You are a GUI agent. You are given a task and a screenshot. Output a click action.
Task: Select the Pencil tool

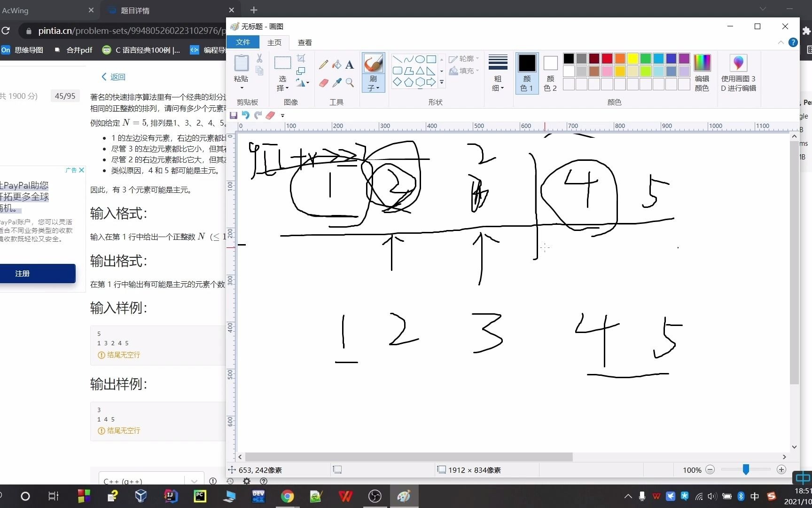coord(323,64)
